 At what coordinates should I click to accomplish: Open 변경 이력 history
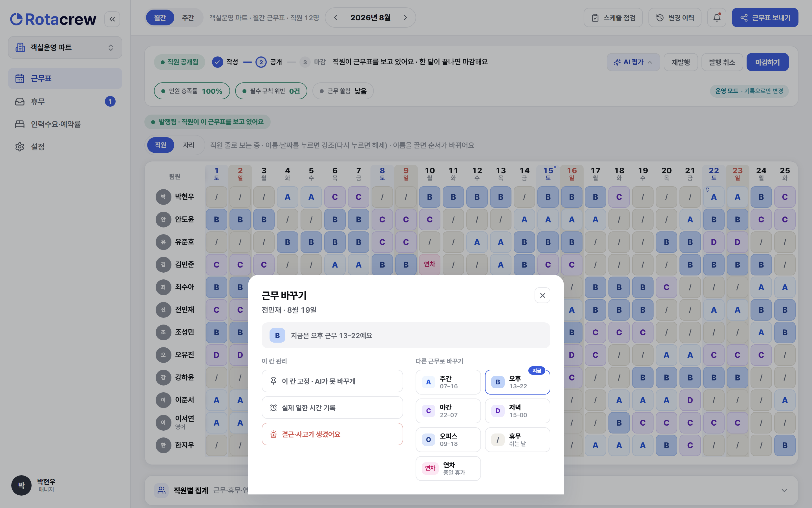tap(675, 17)
